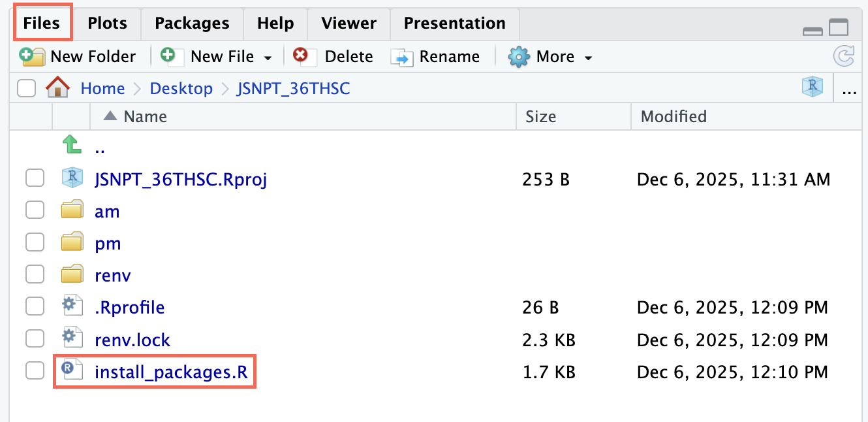Click the am folder icon

click(72, 210)
